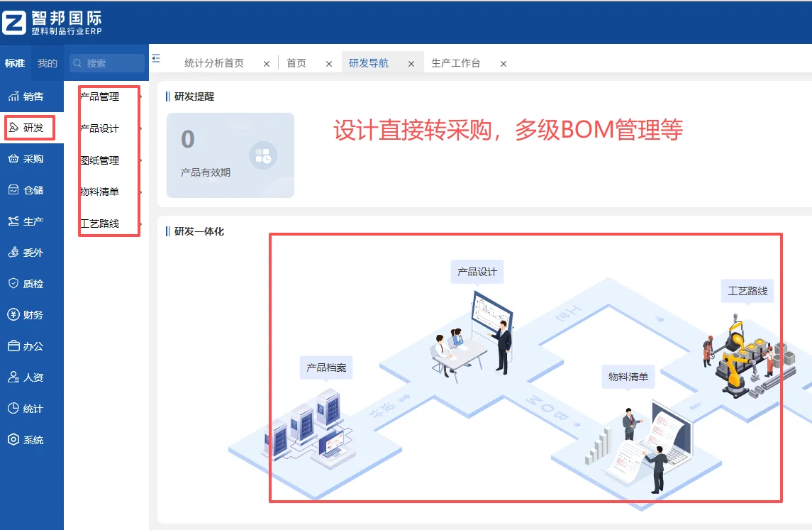This screenshot has width=812, height=530.
Task: Switch to the 我的 tab
Action: point(47,62)
